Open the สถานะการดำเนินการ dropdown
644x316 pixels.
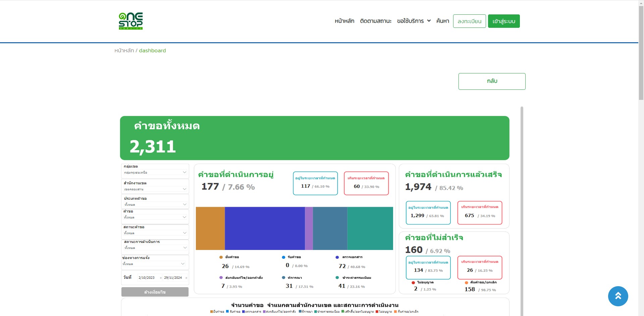coord(155,248)
